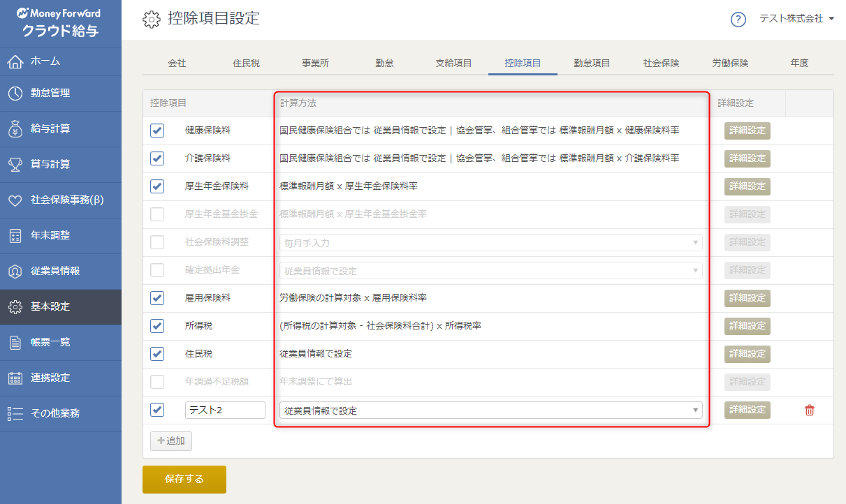846x504 pixels.
Task: Click the テスト2 name input field
Action: pyautogui.click(x=225, y=410)
